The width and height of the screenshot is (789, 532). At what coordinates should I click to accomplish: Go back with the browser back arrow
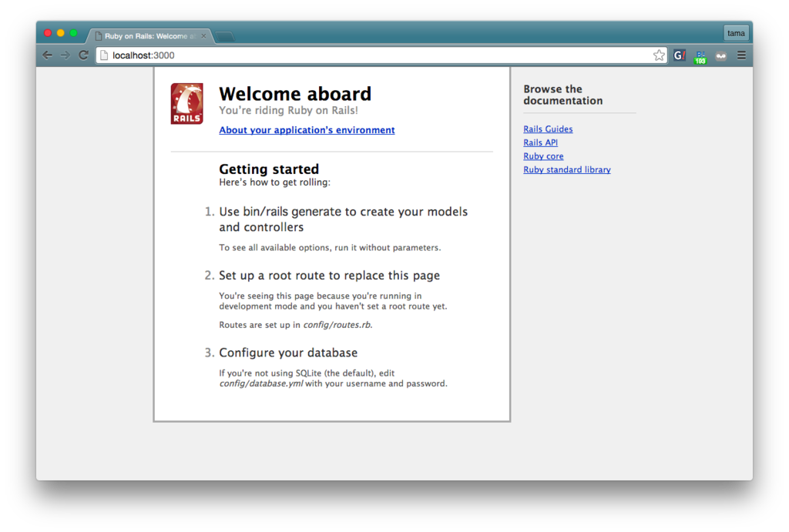tap(47, 55)
